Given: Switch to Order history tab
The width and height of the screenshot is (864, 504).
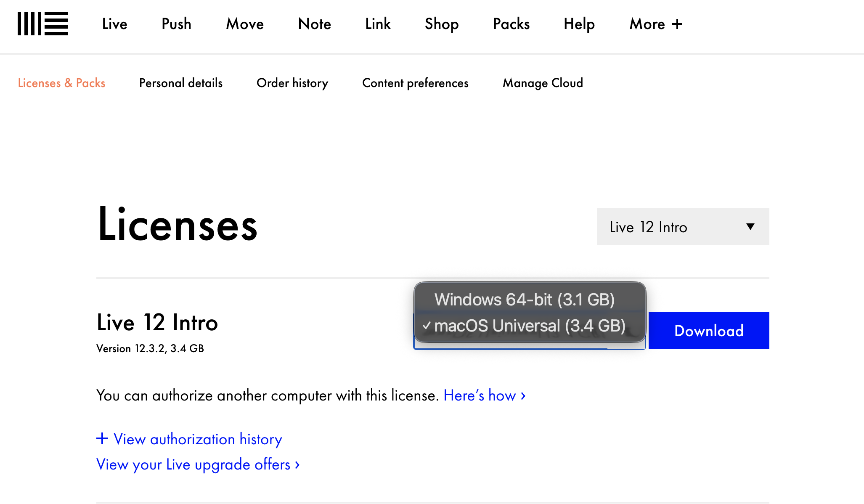Looking at the screenshot, I should [x=292, y=83].
